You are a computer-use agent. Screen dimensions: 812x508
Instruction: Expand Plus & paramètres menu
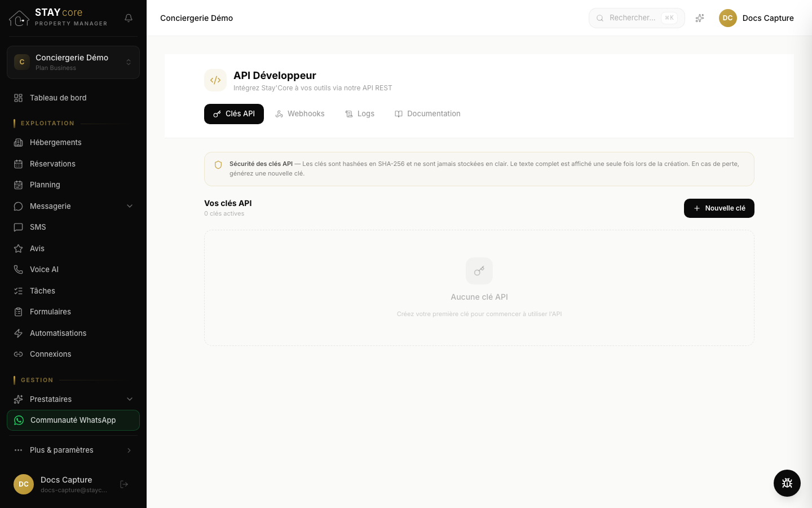[73, 450]
